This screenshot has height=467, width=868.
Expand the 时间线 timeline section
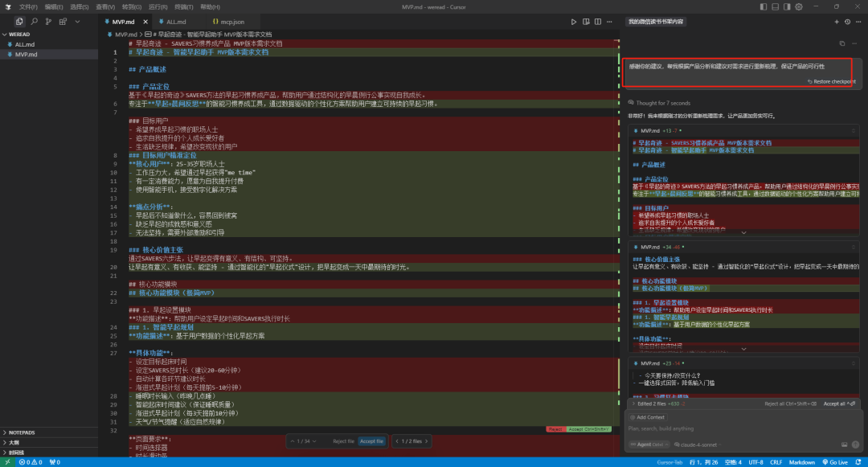[49, 452]
